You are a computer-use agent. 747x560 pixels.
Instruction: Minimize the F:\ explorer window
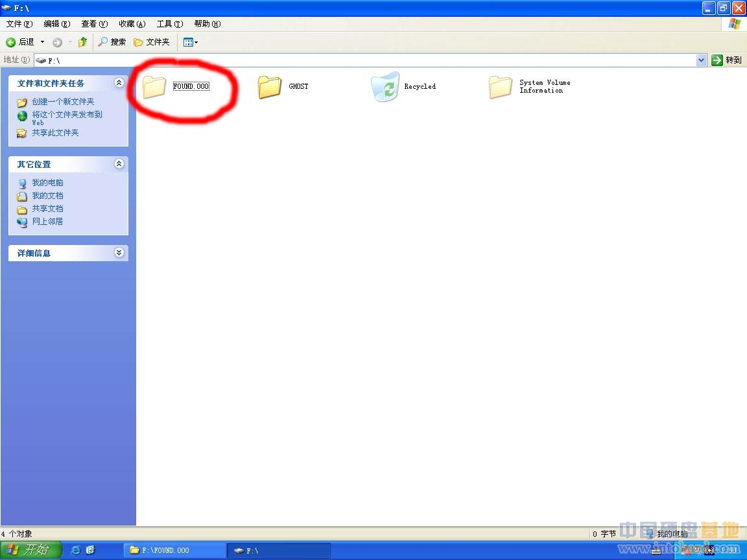click(708, 8)
